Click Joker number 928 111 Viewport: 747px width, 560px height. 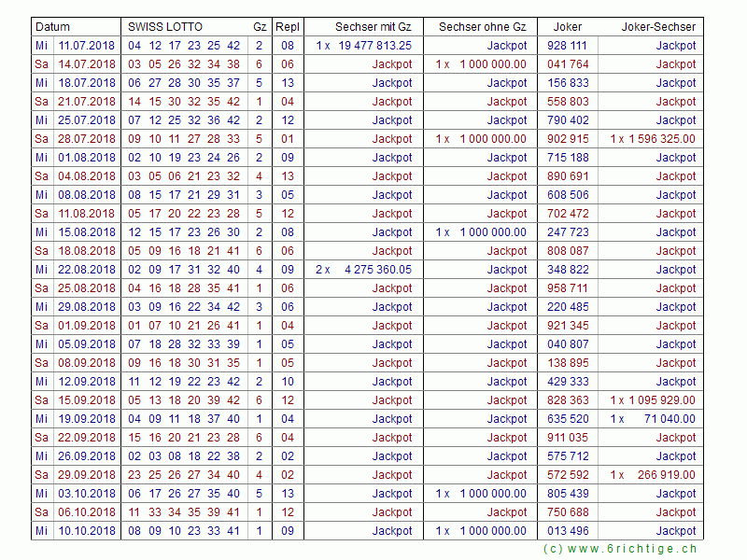pos(568,46)
